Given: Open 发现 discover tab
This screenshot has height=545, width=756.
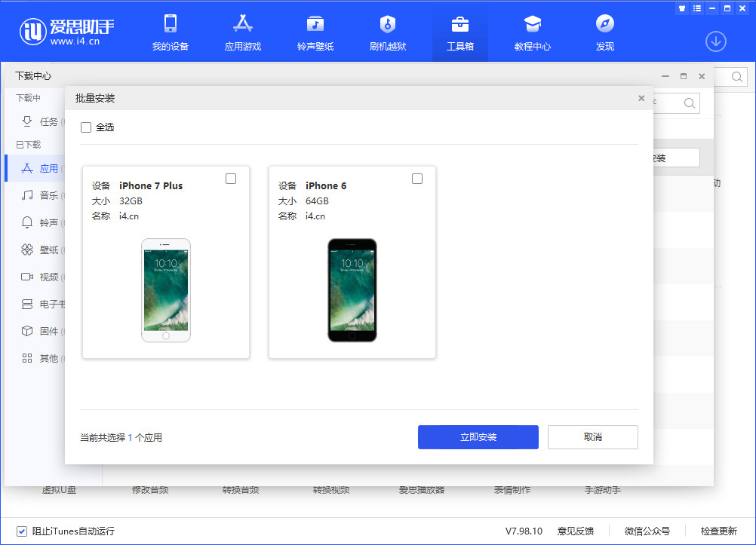Looking at the screenshot, I should click(x=604, y=32).
